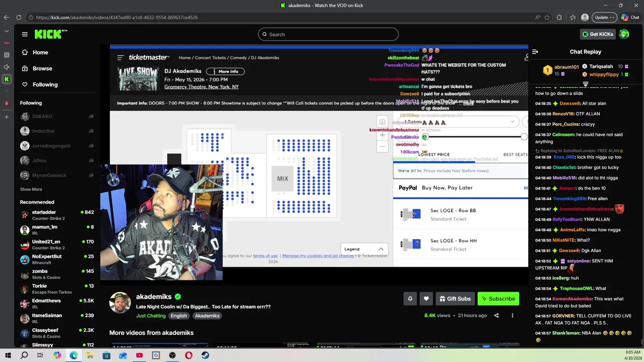Screen dimensions: 644x362
Task: Select the English tag
Action: point(179,316)
